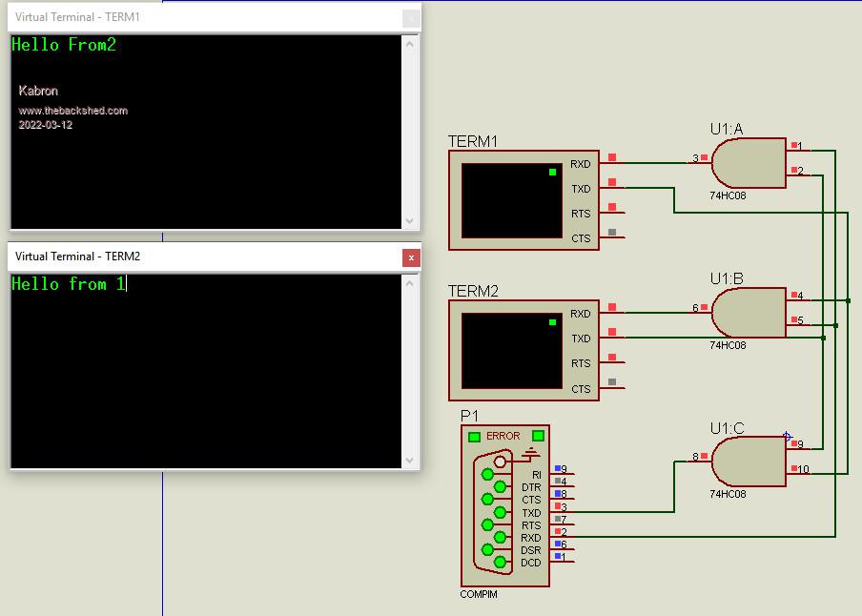Click the 74HC08 label under U1:A
The height and width of the screenshot is (616, 862).
(728, 195)
